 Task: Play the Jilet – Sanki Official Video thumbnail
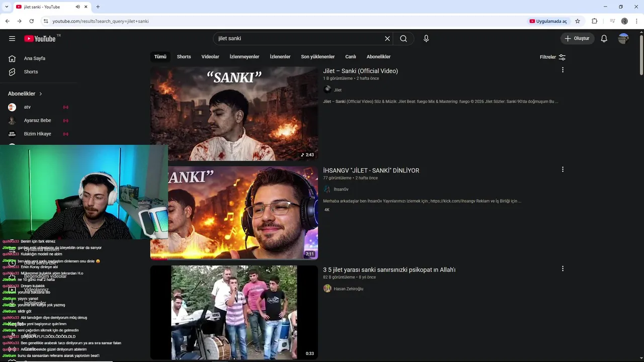[x=234, y=114]
